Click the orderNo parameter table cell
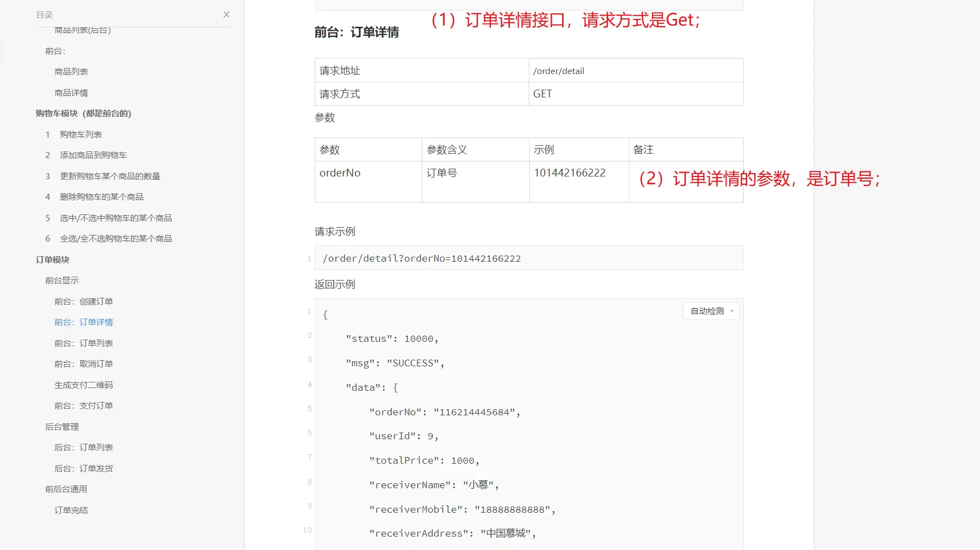The height and width of the screenshot is (550, 980). coord(340,173)
